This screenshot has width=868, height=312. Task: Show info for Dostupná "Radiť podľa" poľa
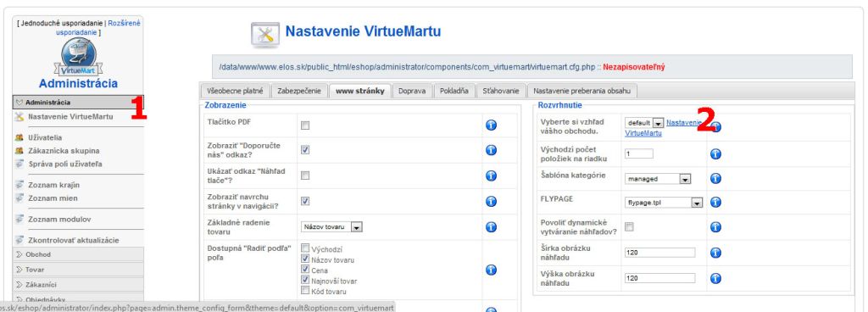[x=491, y=270]
